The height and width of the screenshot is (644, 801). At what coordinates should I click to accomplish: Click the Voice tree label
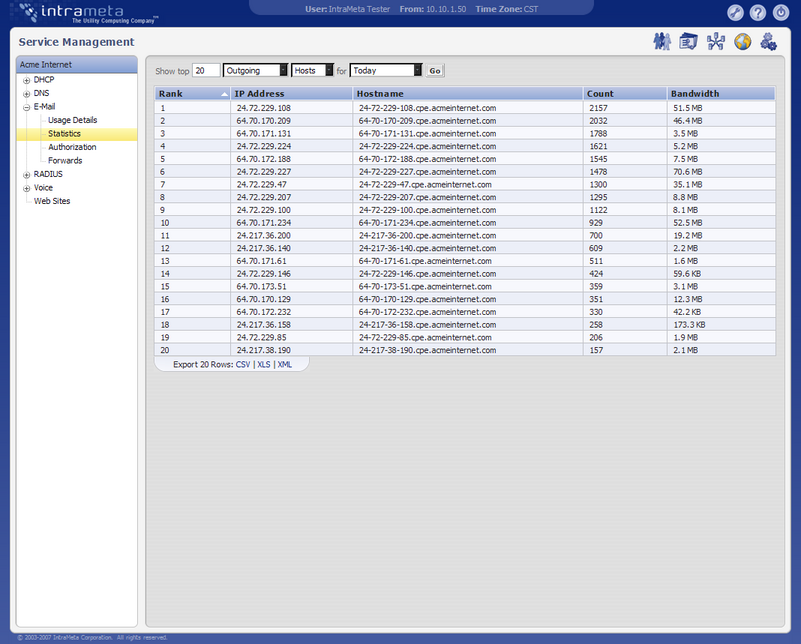[x=43, y=188]
